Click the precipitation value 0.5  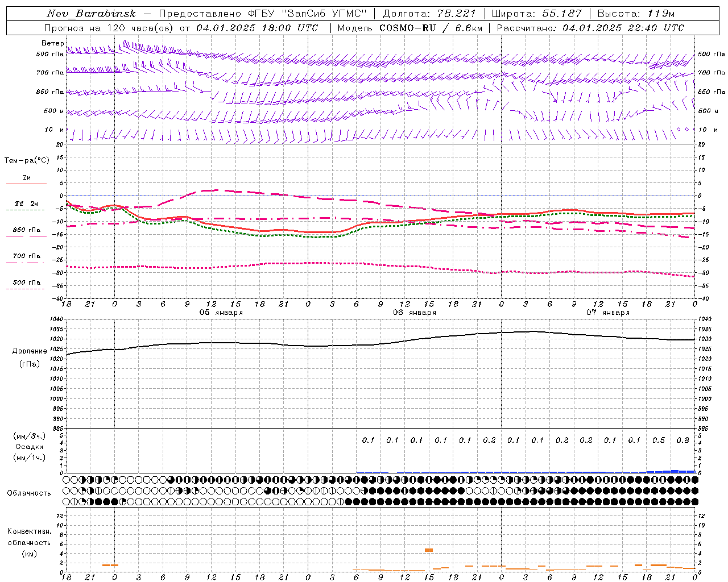coord(659,440)
